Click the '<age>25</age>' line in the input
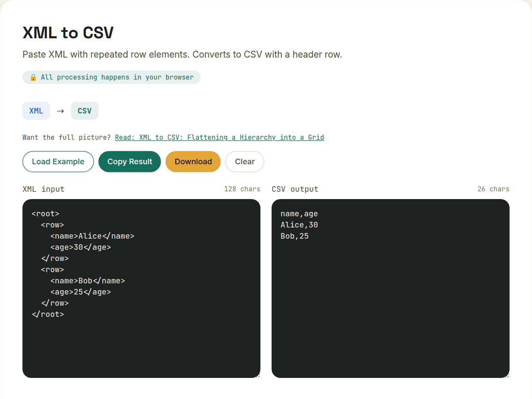Image resolution: width=532 pixels, height=399 pixels. pyautogui.click(x=80, y=292)
